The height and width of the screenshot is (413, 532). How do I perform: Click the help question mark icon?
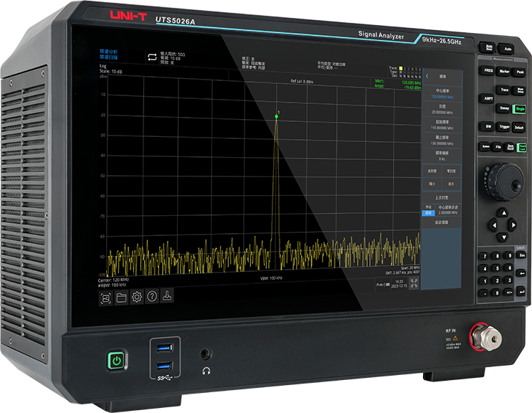point(151,296)
